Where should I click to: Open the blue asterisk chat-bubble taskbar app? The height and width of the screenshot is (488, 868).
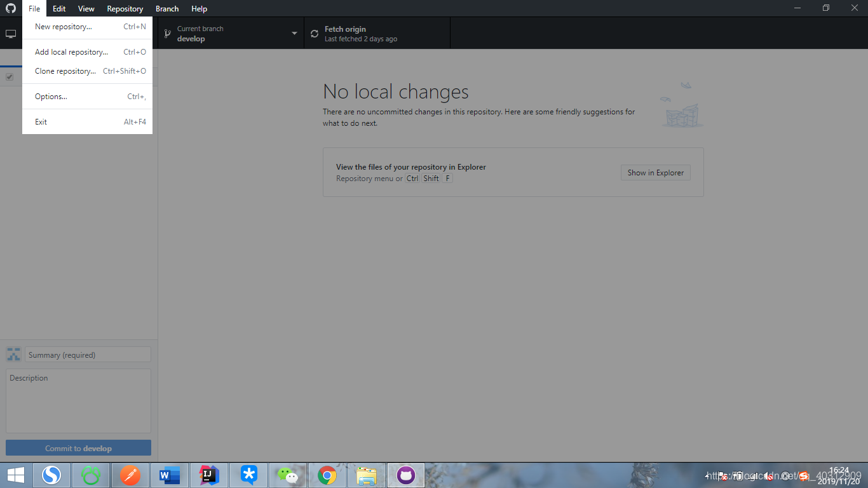[248, 475]
